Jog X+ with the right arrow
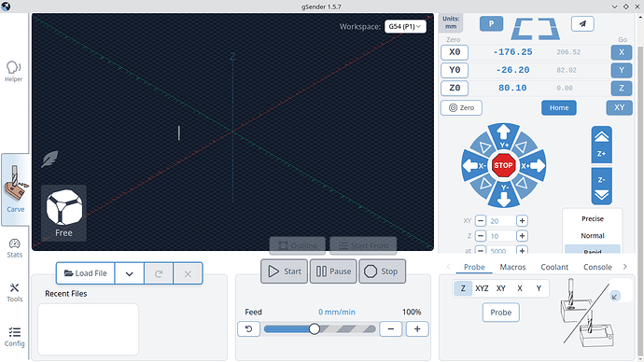 (533, 166)
